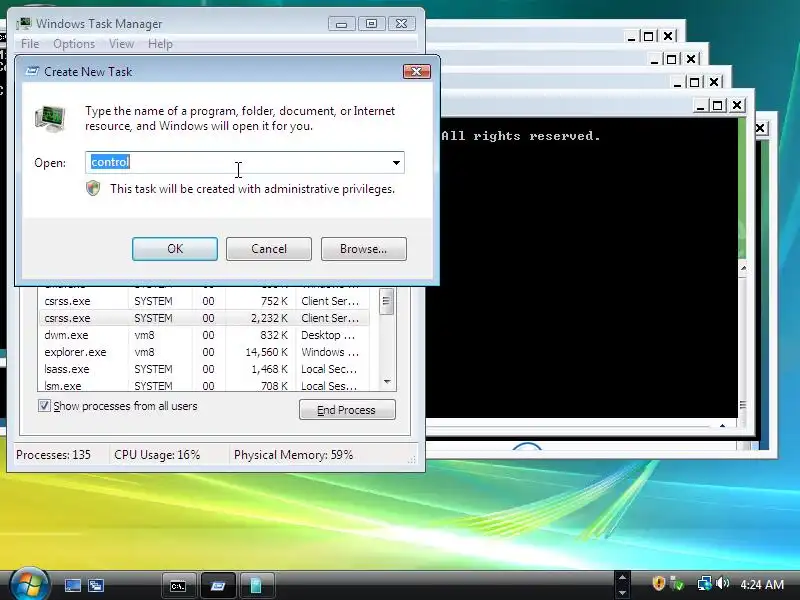Click the administrative privileges shield icon
The height and width of the screenshot is (600, 800).
pos(93,188)
